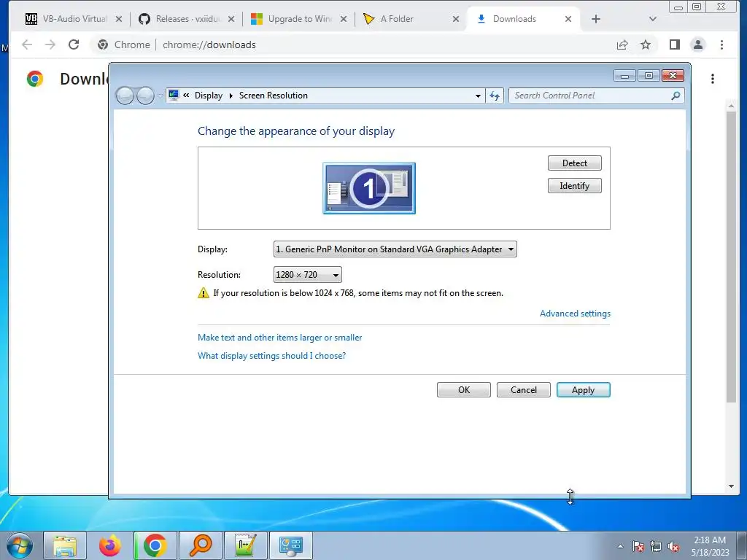Reload the Chrome page
The width and height of the screenshot is (747, 560).
pos(74,44)
